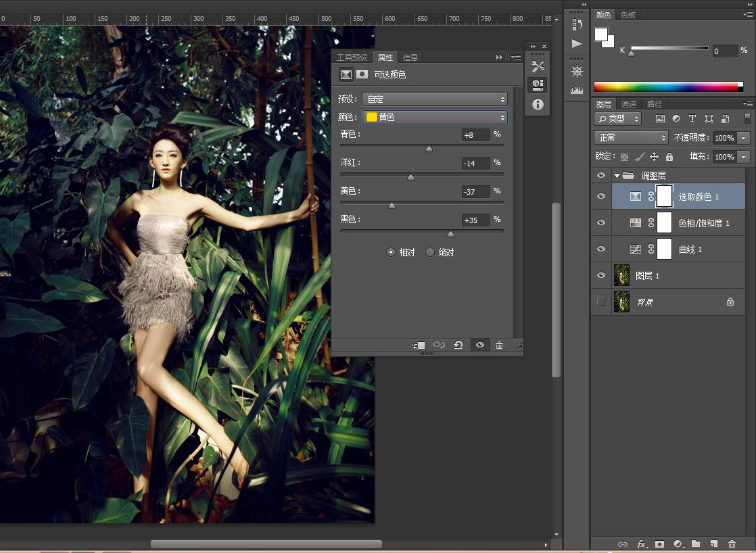Open the 预设 preset dropdown
The image size is (756, 553).
tap(435, 99)
